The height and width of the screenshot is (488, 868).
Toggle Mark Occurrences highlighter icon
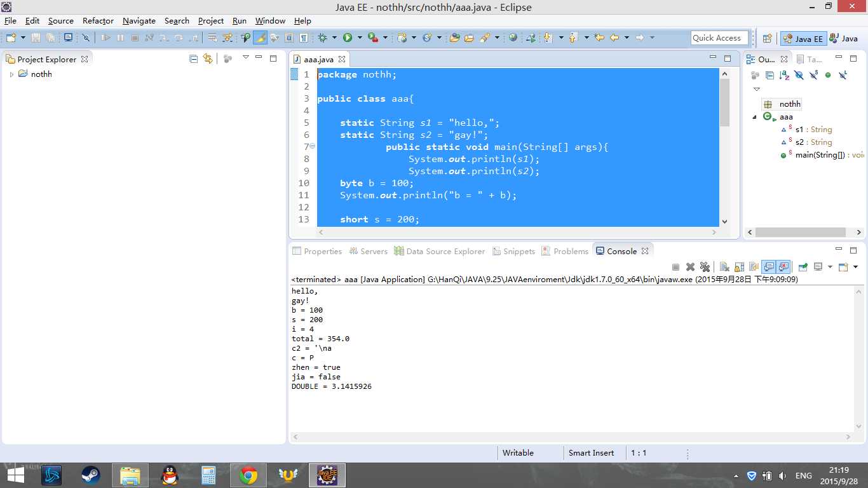pos(260,38)
